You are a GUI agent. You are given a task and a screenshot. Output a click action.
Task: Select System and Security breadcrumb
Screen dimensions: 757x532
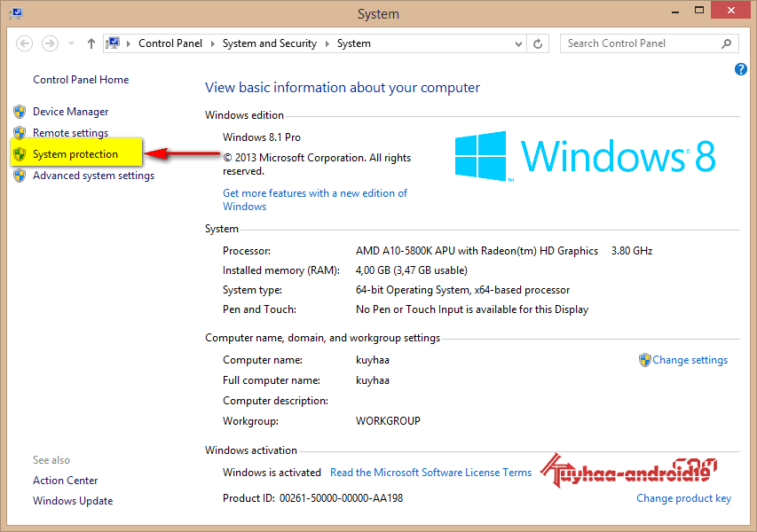(x=270, y=43)
